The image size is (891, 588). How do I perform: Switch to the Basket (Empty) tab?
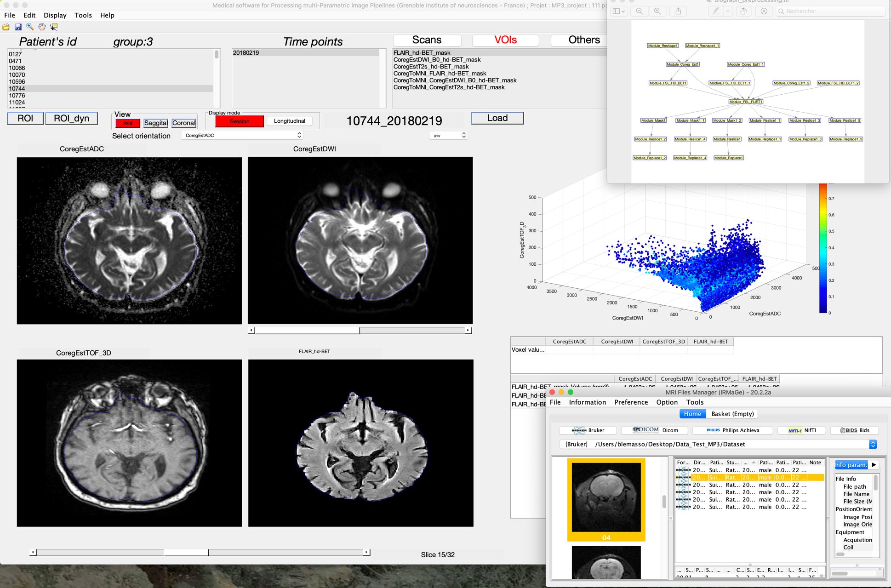click(x=732, y=414)
